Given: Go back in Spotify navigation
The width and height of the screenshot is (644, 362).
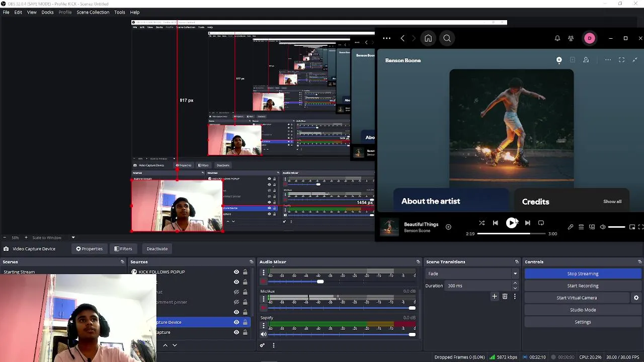Looking at the screenshot, I should pos(403,38).
